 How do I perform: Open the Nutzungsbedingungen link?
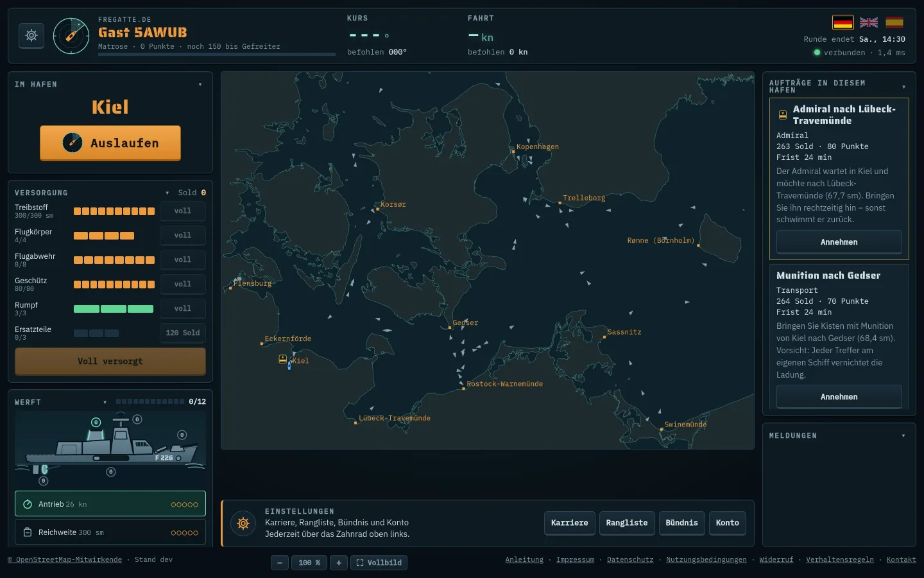tap(706, 559)
